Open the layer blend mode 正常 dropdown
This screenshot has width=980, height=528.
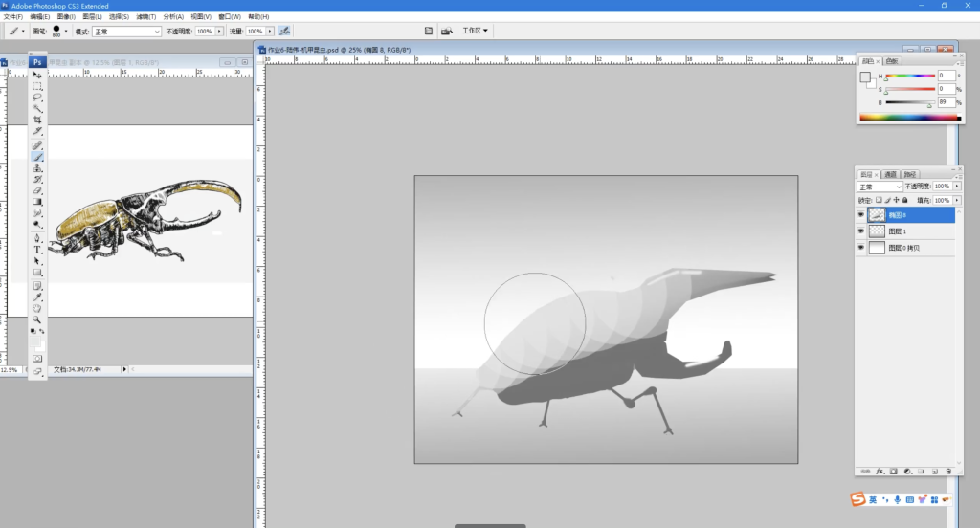click(x=879, y=187)
